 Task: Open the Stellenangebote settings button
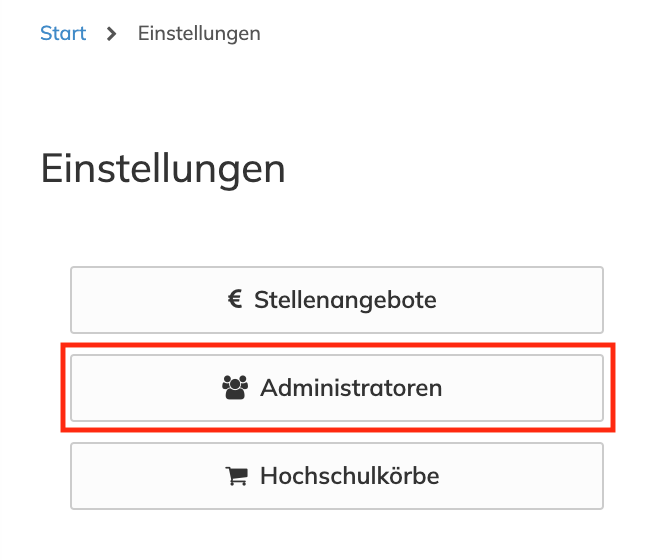click(x=337, y=300)
